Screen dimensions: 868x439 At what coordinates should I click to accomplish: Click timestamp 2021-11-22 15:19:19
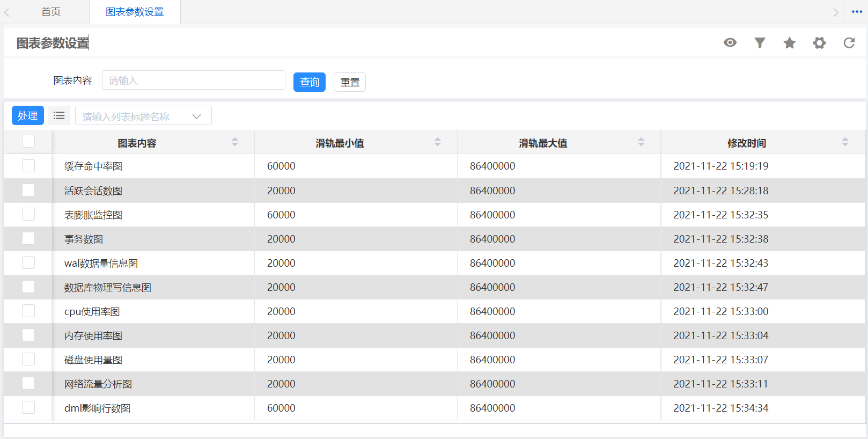721,166
